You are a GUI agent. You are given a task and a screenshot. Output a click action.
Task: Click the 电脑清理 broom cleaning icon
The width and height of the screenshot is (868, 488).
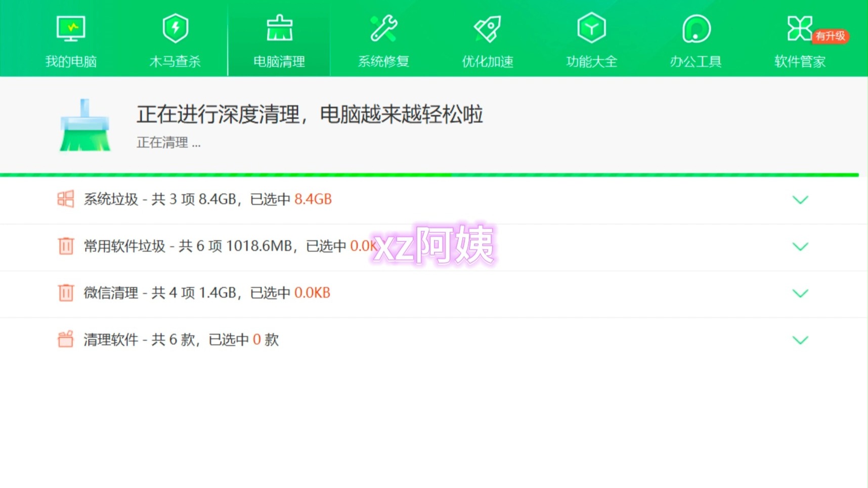tap(279, 29)
